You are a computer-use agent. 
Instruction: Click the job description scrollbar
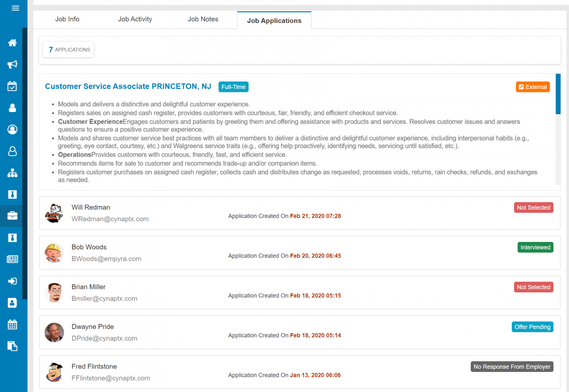[x=558, y=94]
